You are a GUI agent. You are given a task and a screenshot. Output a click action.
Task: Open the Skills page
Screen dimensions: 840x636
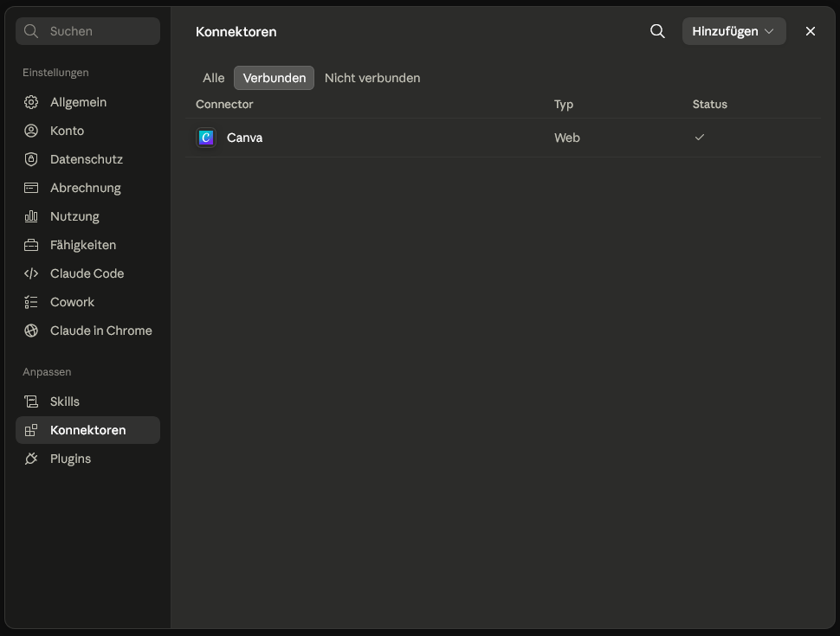point(87,402)
